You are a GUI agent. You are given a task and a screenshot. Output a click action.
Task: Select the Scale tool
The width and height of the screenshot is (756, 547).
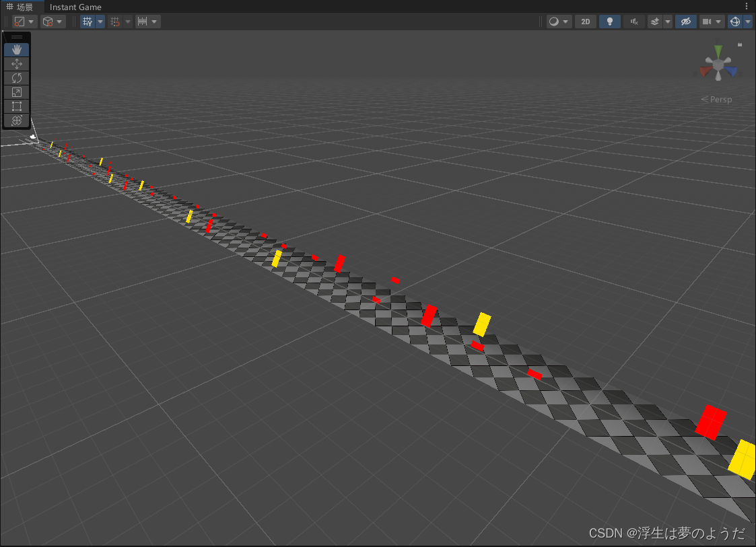tap(16, 92)
